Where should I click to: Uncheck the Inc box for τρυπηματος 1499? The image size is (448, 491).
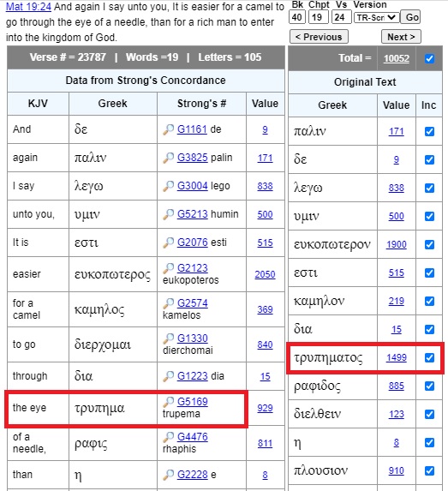tap(429, 357)
